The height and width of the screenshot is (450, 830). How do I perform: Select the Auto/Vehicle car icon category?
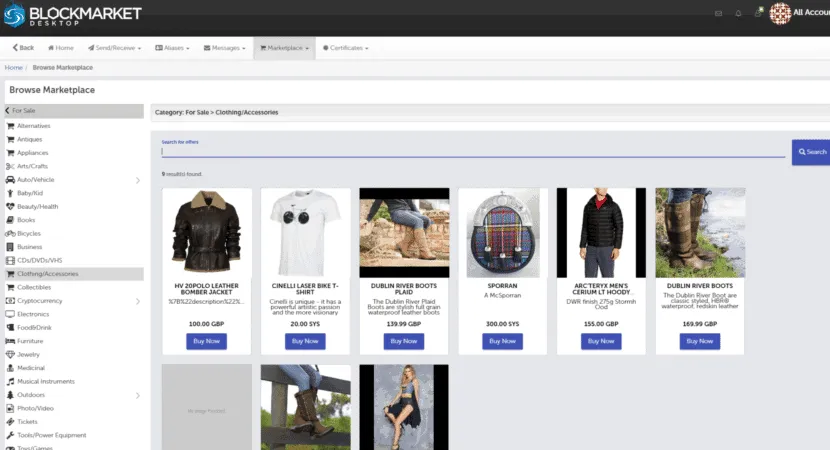[10, 179]
